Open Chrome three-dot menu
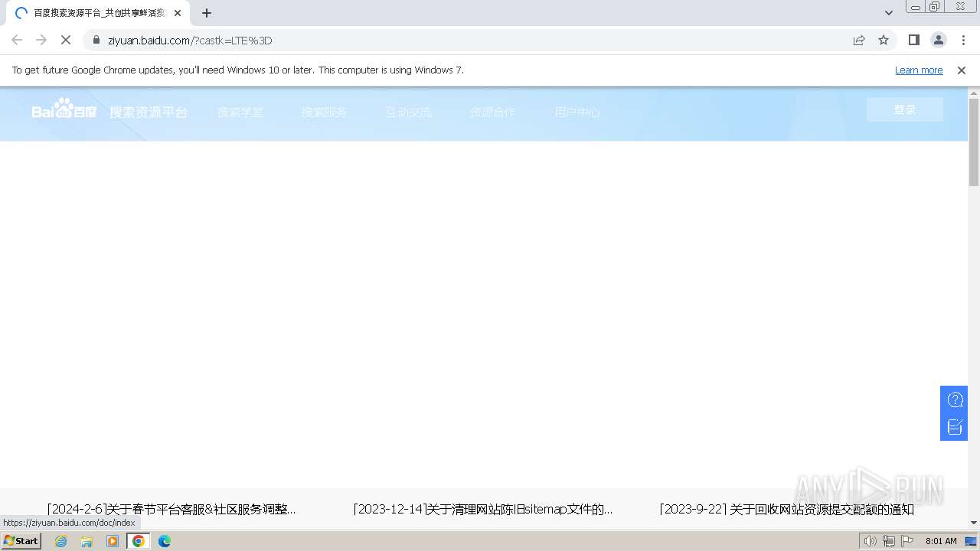The height and width of the screenshot is (551, 980). click(x=963, y=40)
